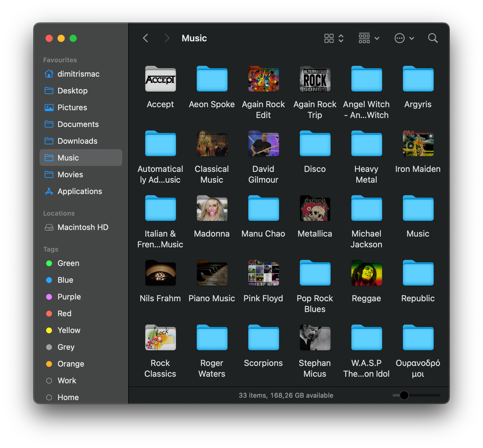This screenshot has width=483, height=448.
Task: Select the Home tag
Action: 81,397
